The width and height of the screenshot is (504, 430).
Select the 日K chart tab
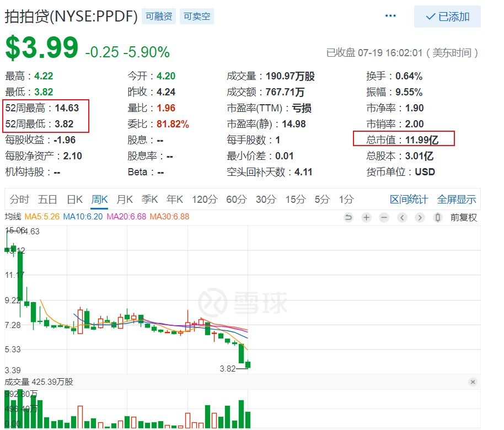[74, 200]
